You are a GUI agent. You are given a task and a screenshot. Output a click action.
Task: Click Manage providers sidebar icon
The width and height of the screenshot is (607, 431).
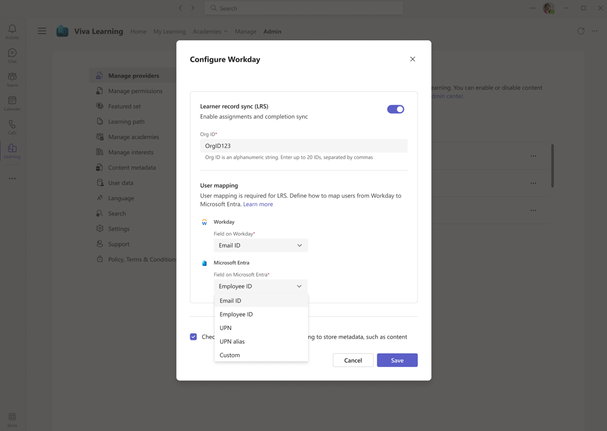tap(99, 75)
